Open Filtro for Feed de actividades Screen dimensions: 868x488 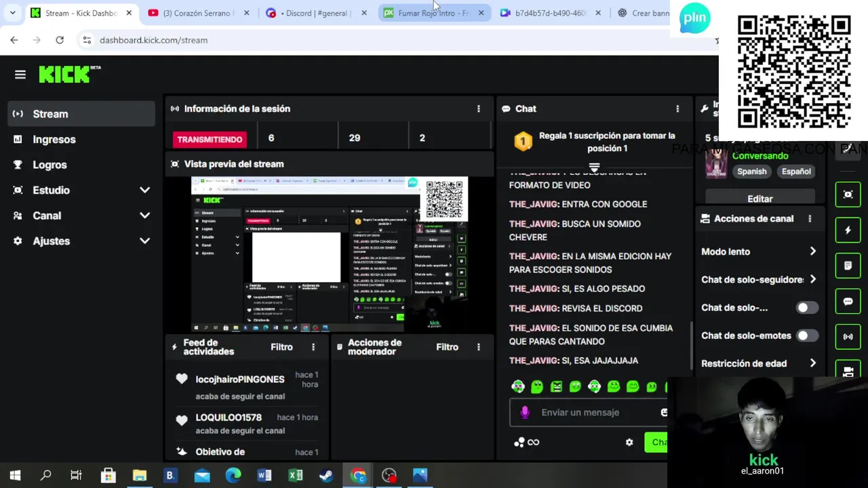(x=281, y=347)
